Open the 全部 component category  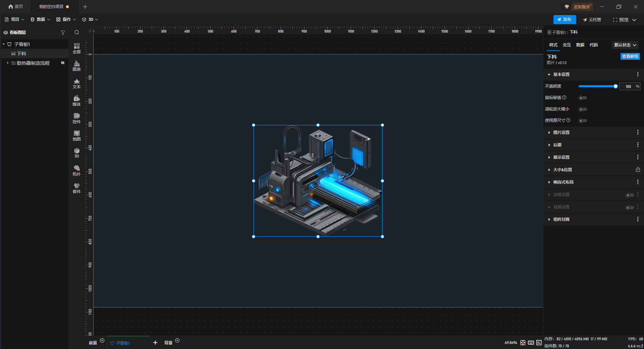[x=76, y=48]
